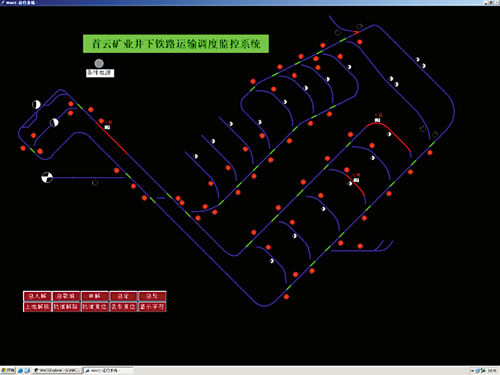This screenshot has width=500, height=375.
Task: Switch to the WinCC Explorer taskbar item
Action: point(57,370)
